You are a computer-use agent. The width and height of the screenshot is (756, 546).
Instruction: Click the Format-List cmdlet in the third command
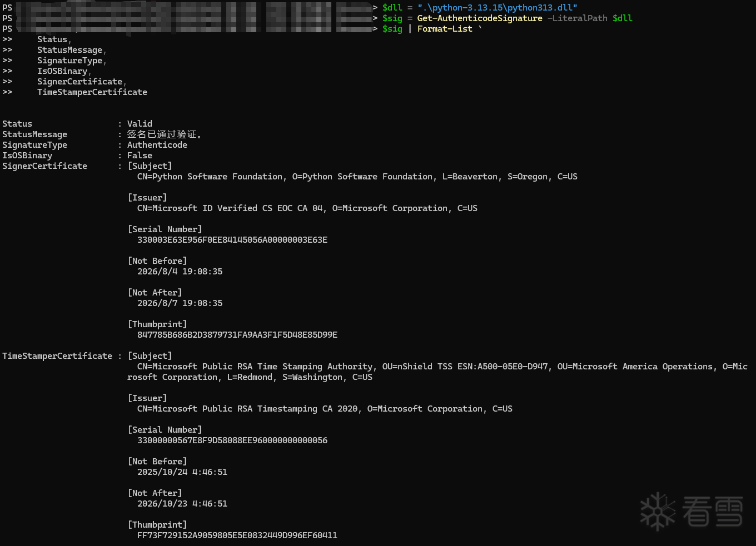click(445, 29)
